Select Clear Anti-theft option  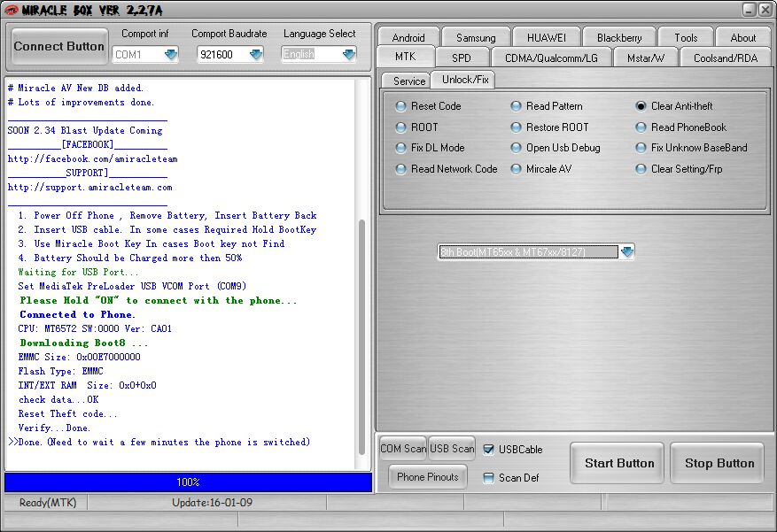[641, 106]
